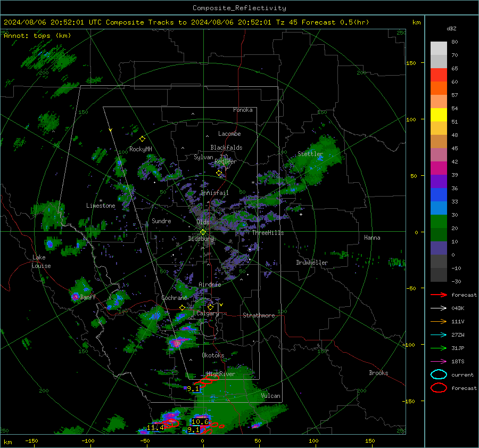Click the Strathmore map label
Image resolution: width=479 pixels, height=448 pixels.
[259, 315]
